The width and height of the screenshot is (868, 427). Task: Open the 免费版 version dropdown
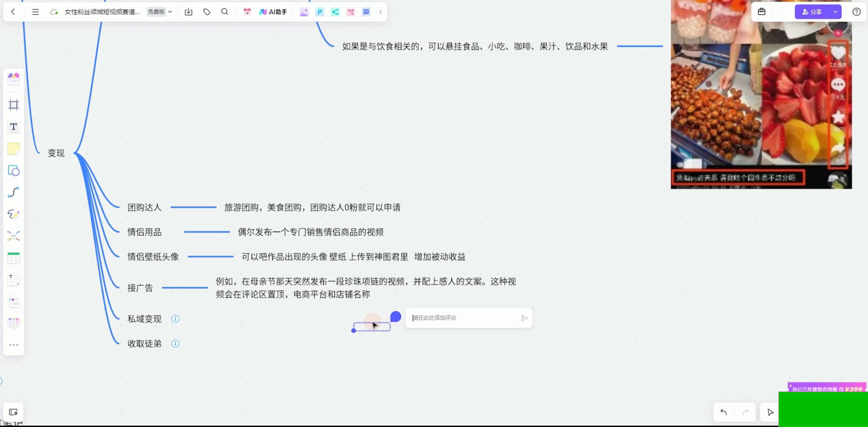tap(160, 12)
